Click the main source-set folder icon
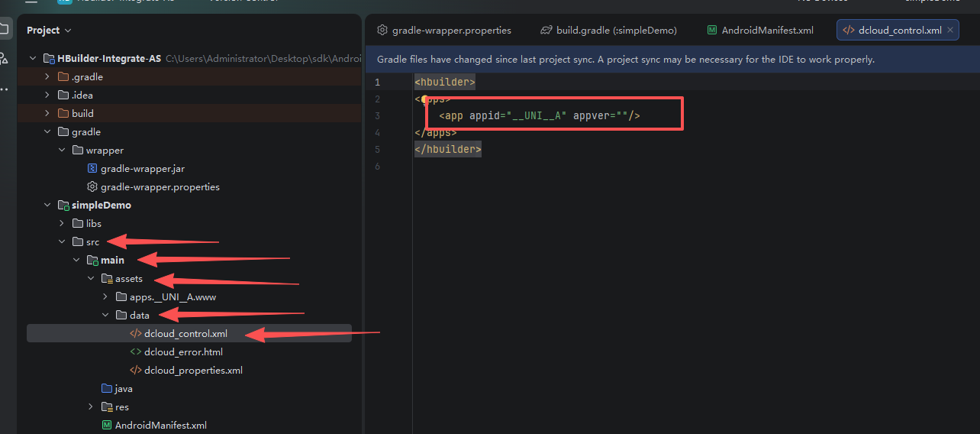Viewport: 980px width, 434px height. pyautogui.click(x=92, y=260)
